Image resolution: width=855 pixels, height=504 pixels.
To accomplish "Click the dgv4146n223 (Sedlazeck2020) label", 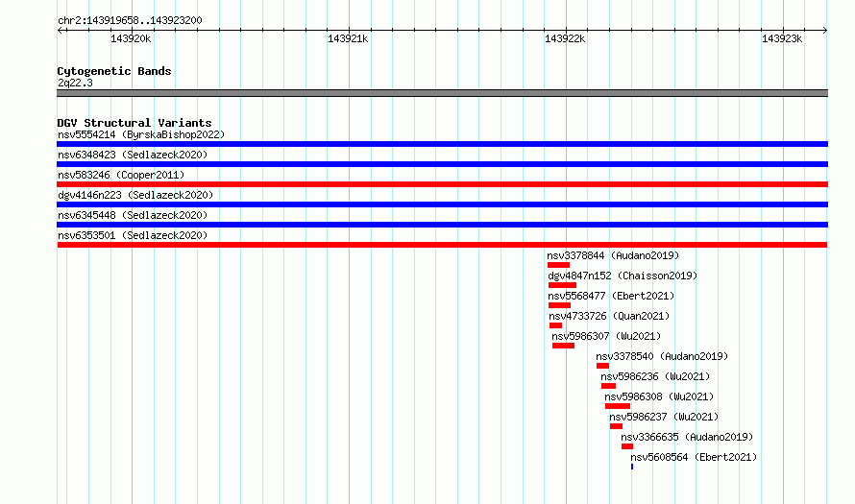I will pos(135,195).
